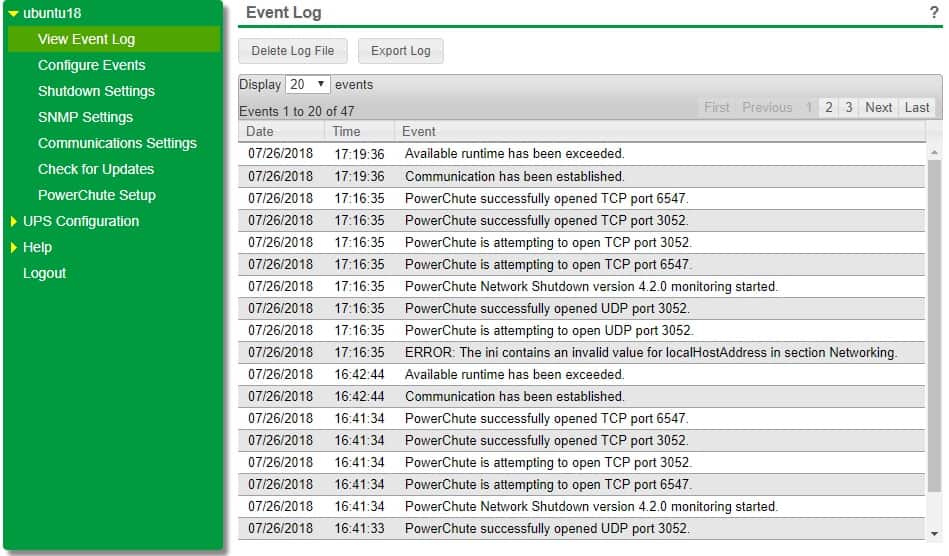Go to page 2 of events
This screenshot has height=556, width=949.
click(829, 108)
